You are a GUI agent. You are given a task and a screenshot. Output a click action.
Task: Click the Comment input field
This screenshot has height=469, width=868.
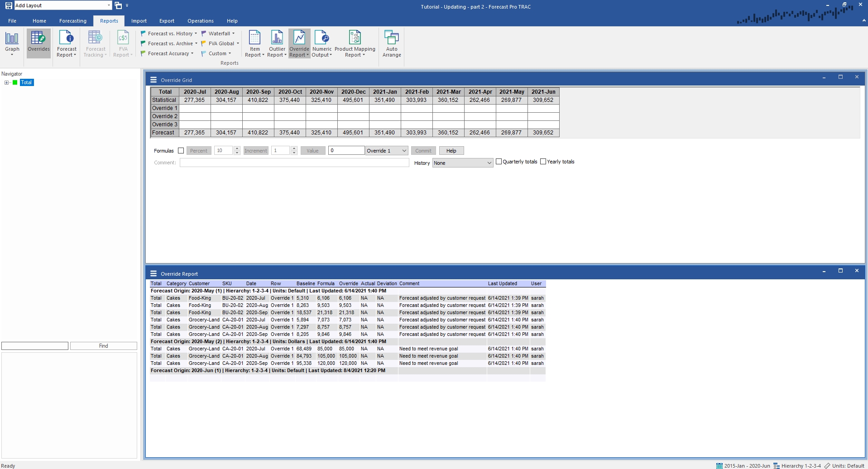pos(294,163)
